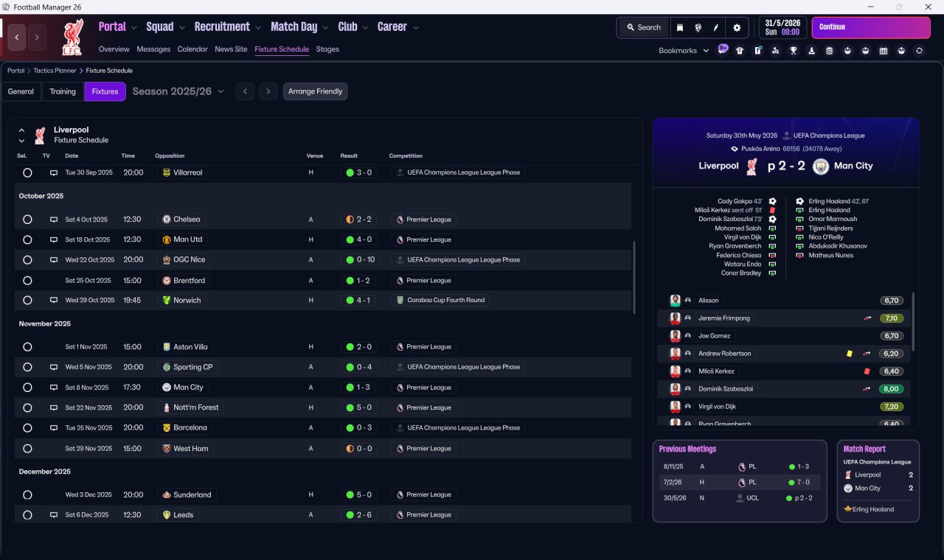Click the person icon beside Joe Gomez

pos(687,336)
